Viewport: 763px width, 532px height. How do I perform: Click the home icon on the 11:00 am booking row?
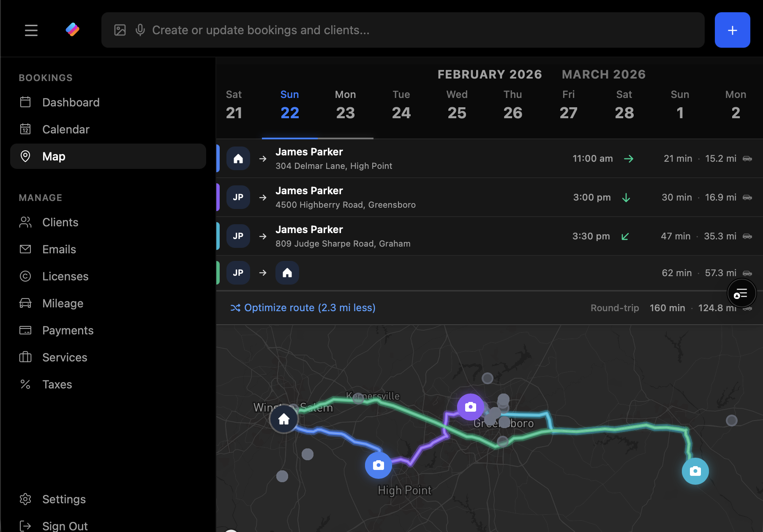[x=238, y=158]
